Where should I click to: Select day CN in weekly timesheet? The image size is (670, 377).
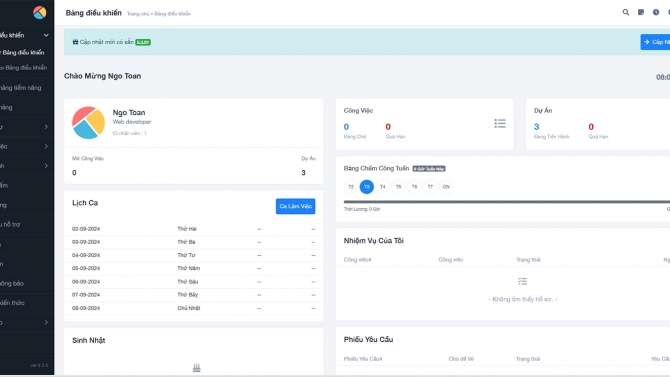coord(446,187)
